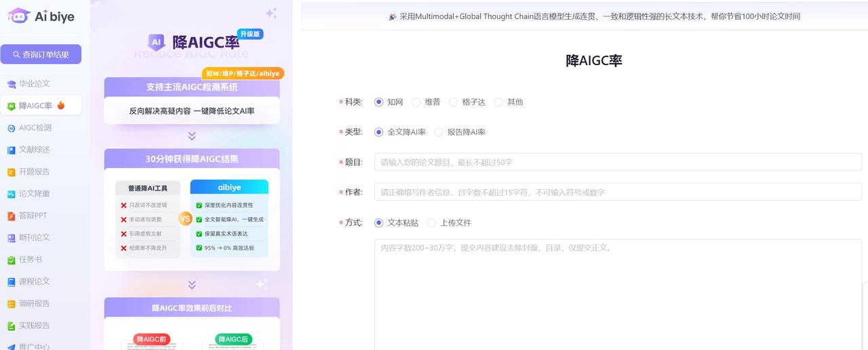
Task: Focus the 题目 title input field
Action: [x=618, y=162]
